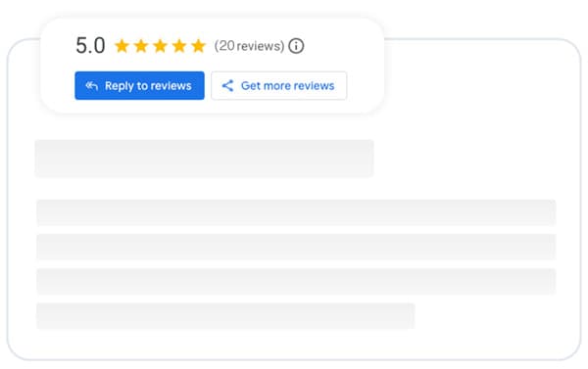
Task: Click the share icon in Get more reviews
Action: pyautogui.click(x=227, y=86)
